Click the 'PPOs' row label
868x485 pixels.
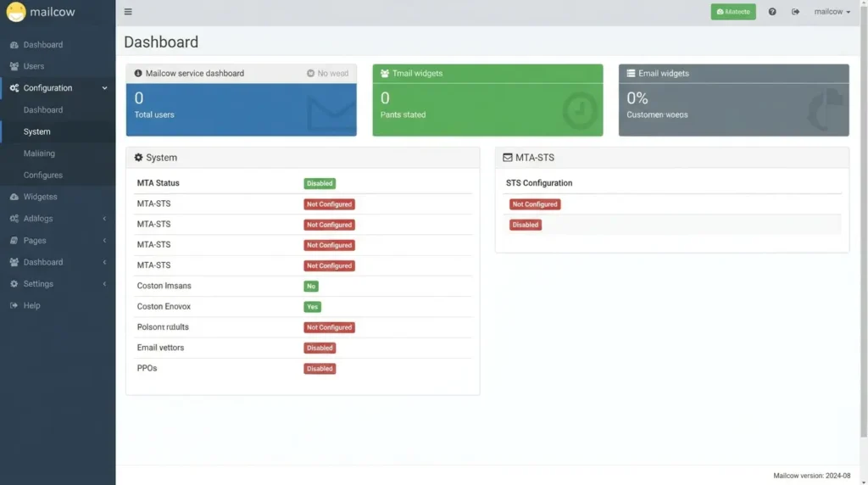147,368
